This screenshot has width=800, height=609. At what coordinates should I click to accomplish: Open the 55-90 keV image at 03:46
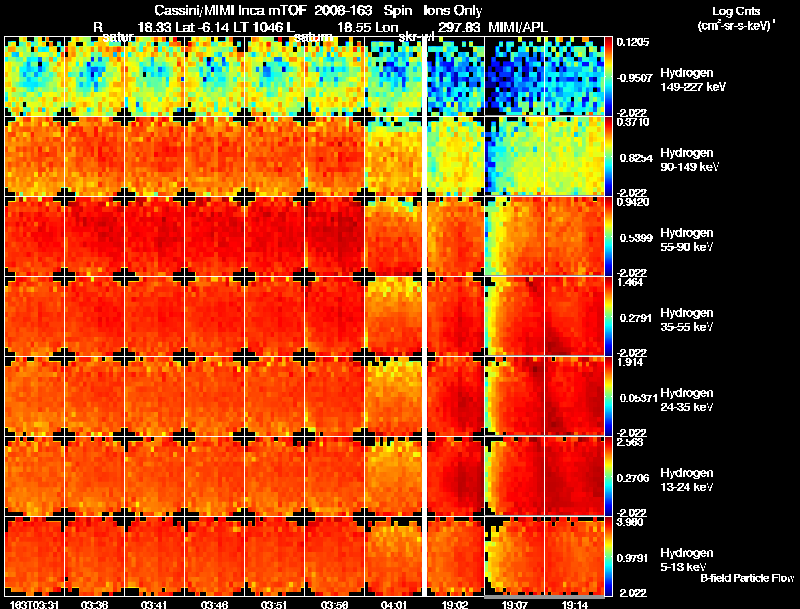(215, 236)
